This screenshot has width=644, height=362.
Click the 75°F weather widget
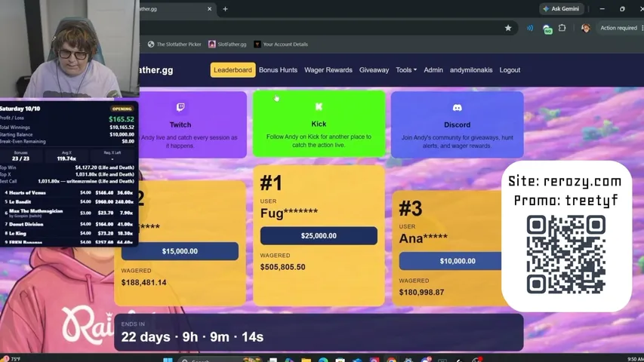click(x=11, y=359)
